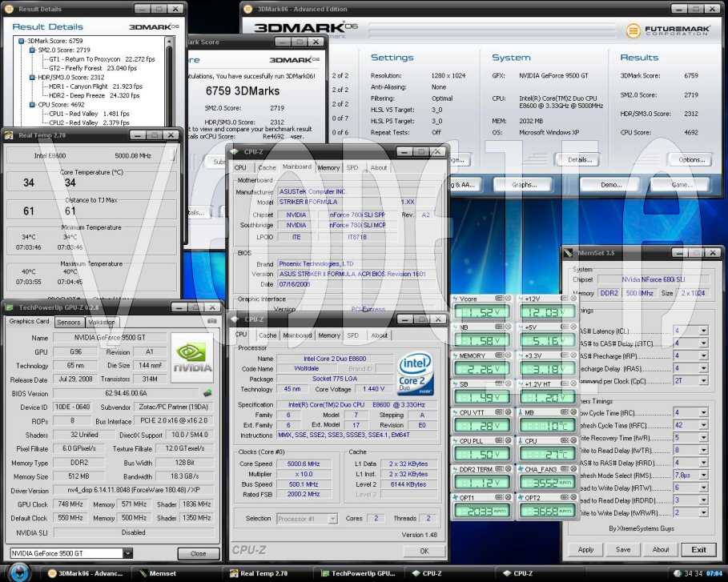Select 'HDR2 - Deep Freeze' tree row
The height and width of the screenshot is (582, 728).
coord(94,95)
